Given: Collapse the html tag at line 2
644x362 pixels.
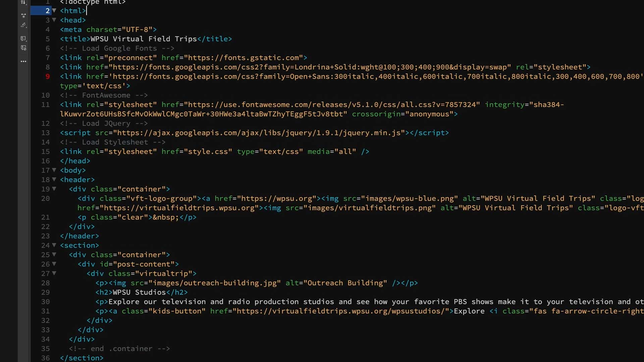Looking at the screenshot, I should [54, 11].
